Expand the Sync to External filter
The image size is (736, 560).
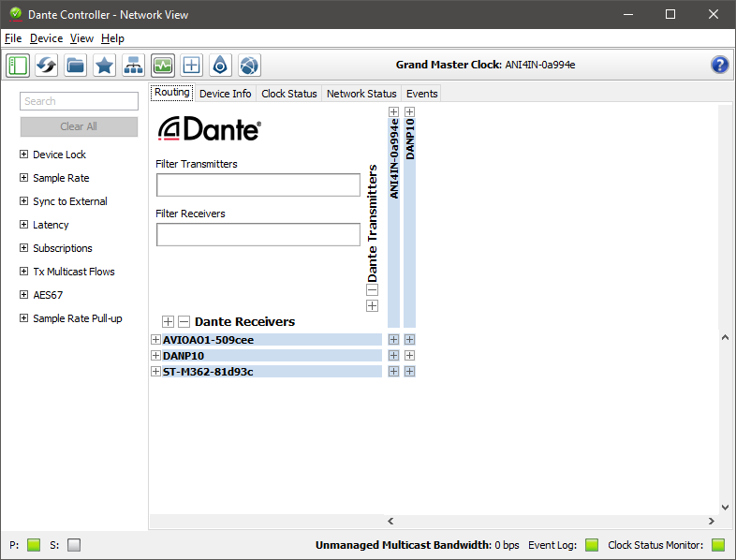tap(23, 201)
